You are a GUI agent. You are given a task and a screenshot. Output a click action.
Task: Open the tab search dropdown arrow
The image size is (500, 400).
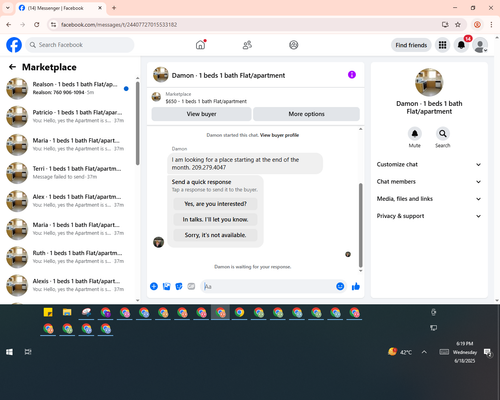click(8, 8)
